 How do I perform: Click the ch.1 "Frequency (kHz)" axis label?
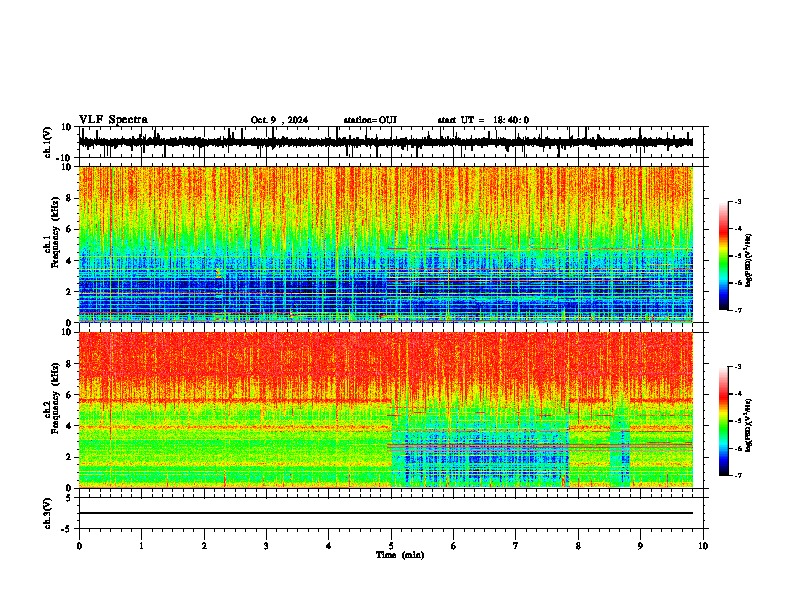[x=55, y=234]
